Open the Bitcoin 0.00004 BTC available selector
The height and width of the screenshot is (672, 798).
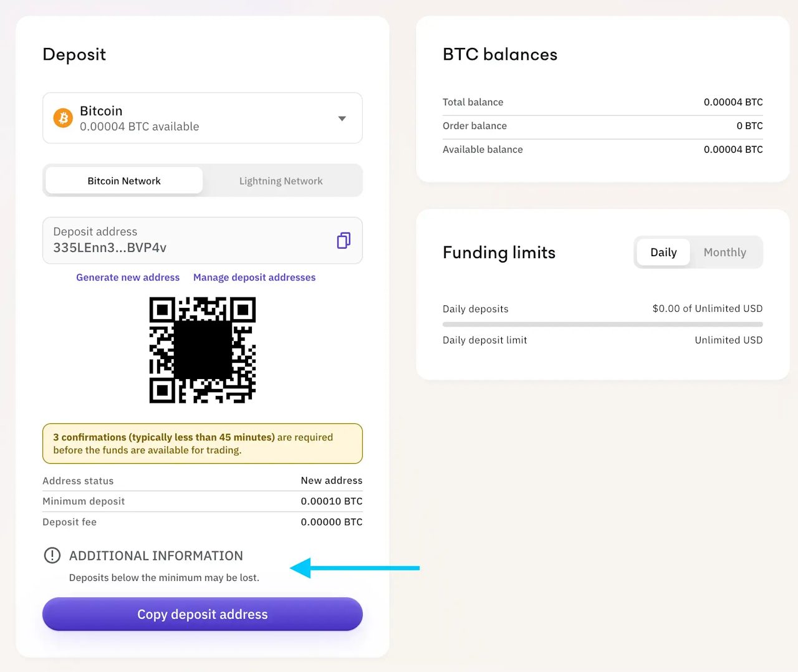[187, 118]
